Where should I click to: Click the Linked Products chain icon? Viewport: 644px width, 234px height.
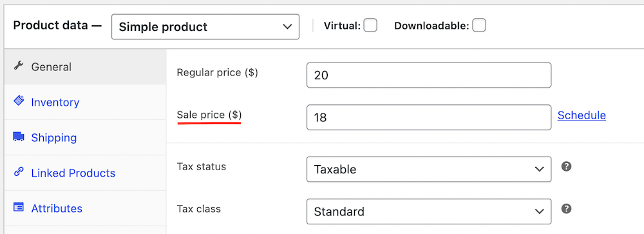[x=19, y=172]
